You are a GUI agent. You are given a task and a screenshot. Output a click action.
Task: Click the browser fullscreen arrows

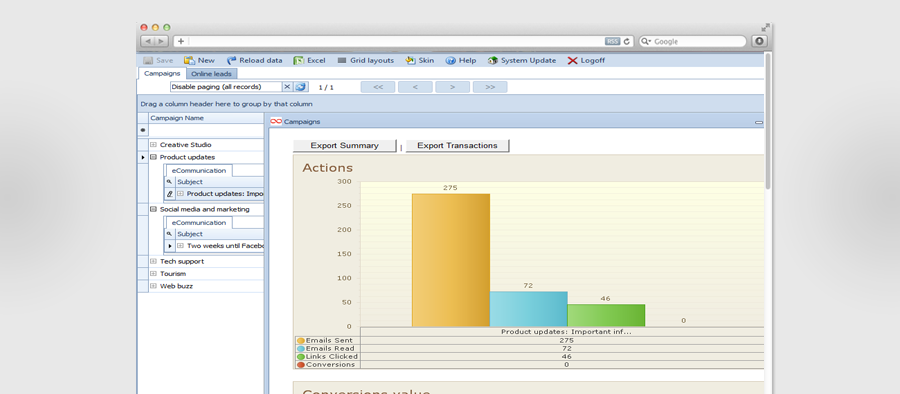765,27
